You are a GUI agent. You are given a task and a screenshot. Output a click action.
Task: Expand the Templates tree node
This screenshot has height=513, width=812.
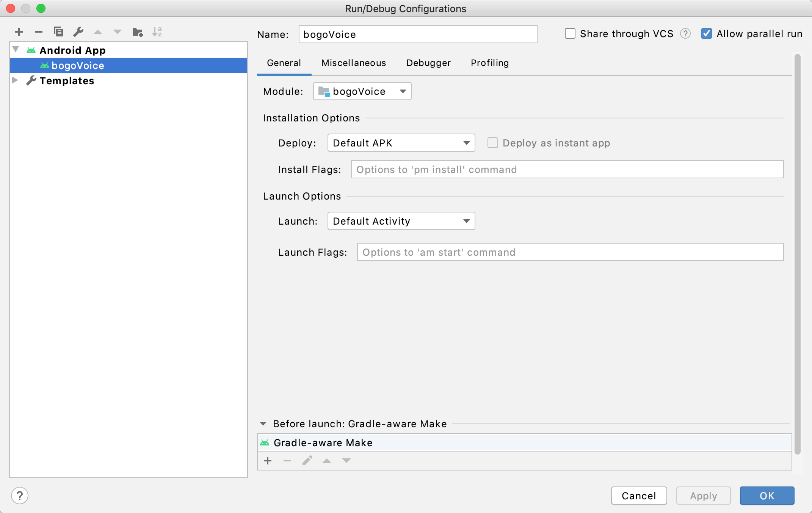(x=15, y=80)
